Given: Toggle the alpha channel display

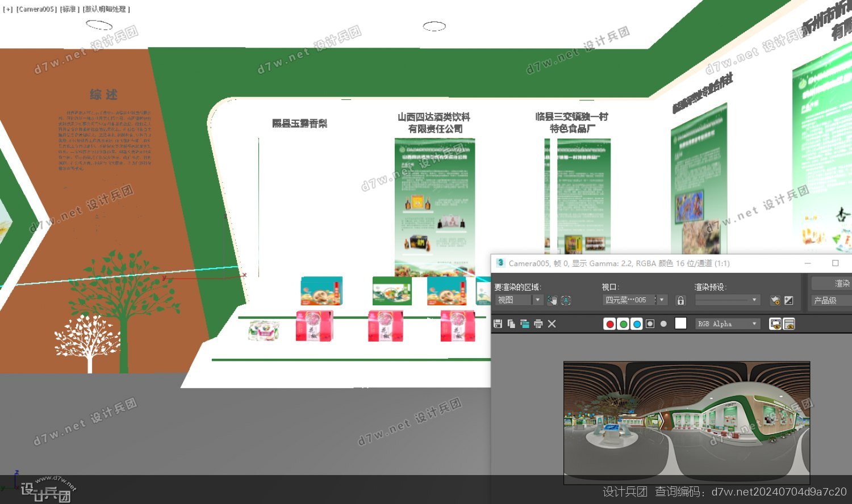Looking at the screenshot, I should (x=650, y=324).
